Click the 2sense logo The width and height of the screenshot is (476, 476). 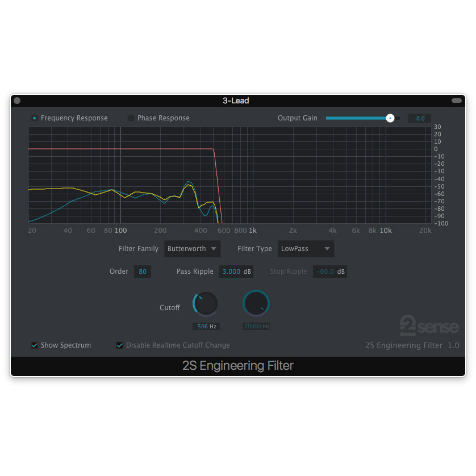(x=429, y=325)
